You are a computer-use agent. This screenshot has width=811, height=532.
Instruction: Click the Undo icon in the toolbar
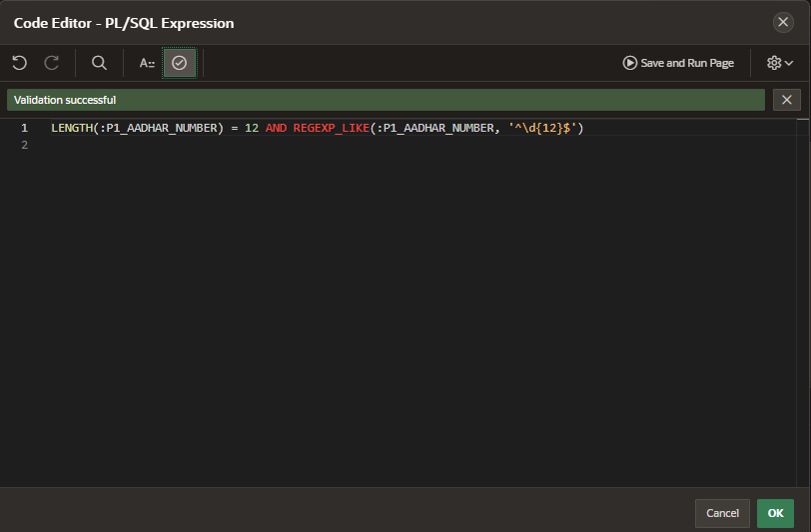(x=19, y=63)
